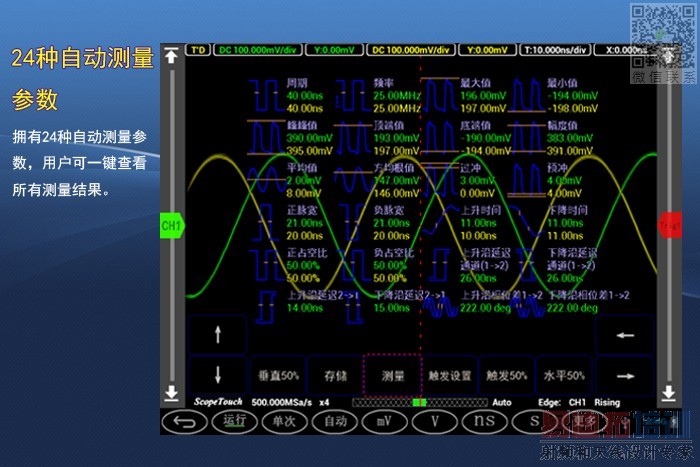Select the maximum value (最大值) icon
The height and width of the screenshot is (467, 700).
click(x=440, y=95)
